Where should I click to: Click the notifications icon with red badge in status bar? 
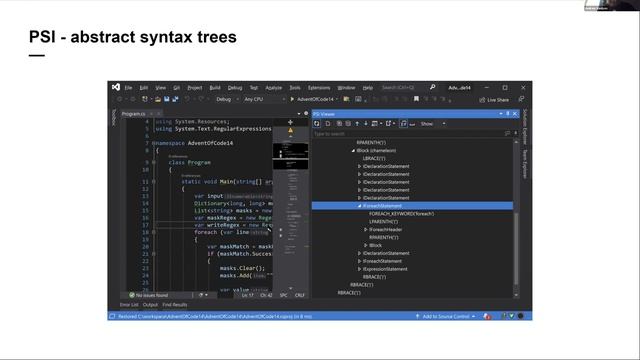tap(487, 316)
